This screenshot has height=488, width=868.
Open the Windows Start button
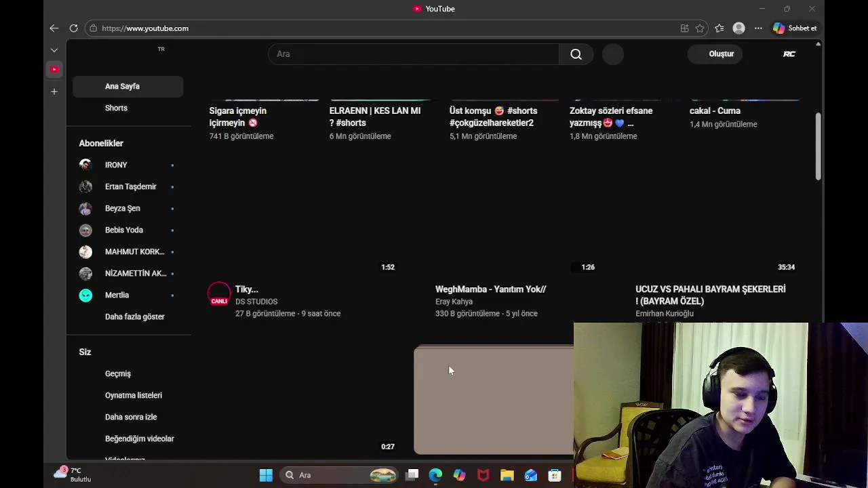266,475
